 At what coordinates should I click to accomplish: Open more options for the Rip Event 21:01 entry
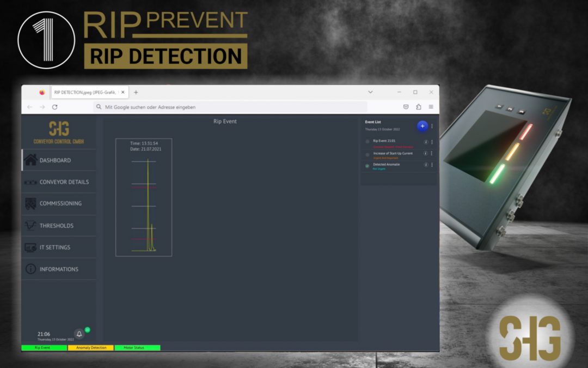point(432,142)
